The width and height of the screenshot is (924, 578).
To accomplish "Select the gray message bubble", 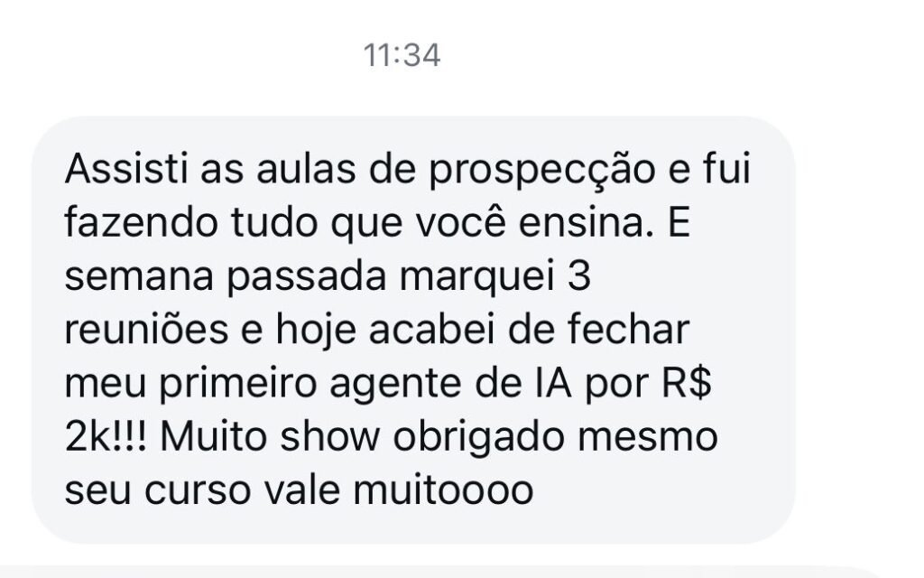I will 413,330.
